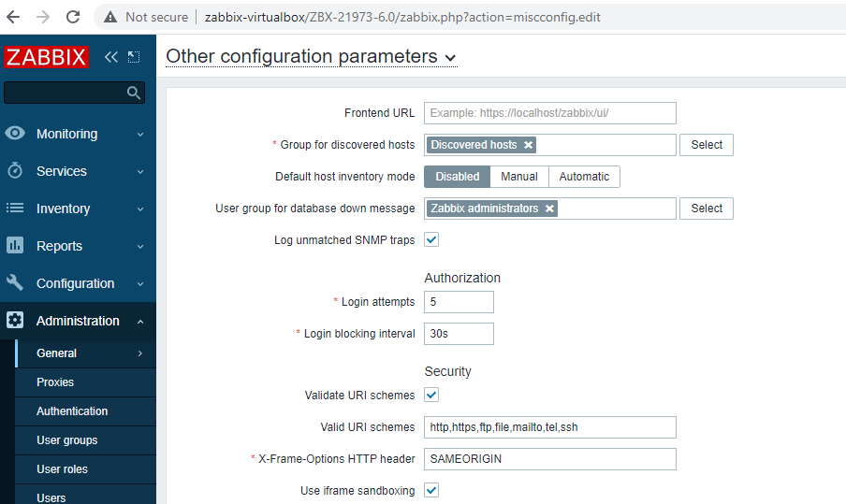The image size is (846, 504).
Task: Set inventory mode to Automatic
Action: 584,177
